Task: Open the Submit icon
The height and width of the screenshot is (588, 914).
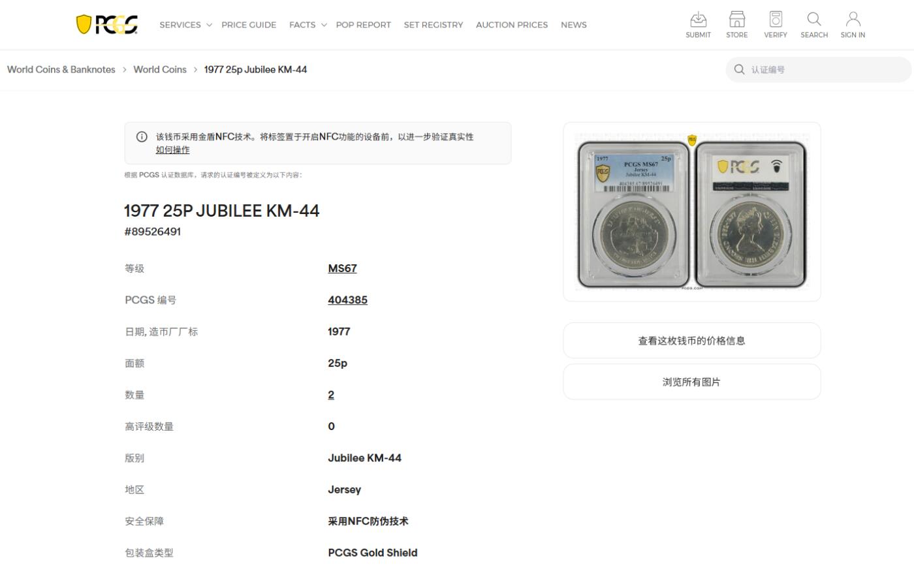Action: pyautogui.click(x=698, y=19)
